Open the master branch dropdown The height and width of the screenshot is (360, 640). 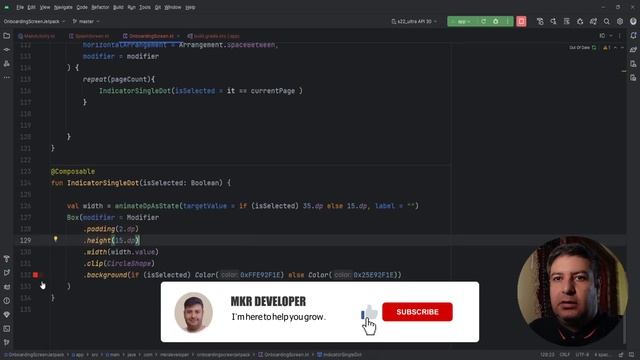86,21
